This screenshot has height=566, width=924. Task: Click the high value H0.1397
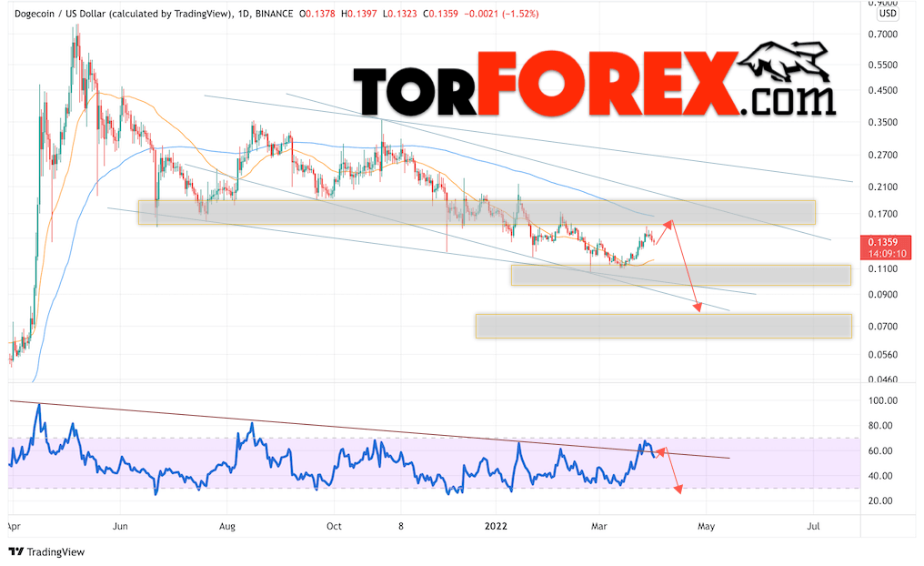(359, 14)
